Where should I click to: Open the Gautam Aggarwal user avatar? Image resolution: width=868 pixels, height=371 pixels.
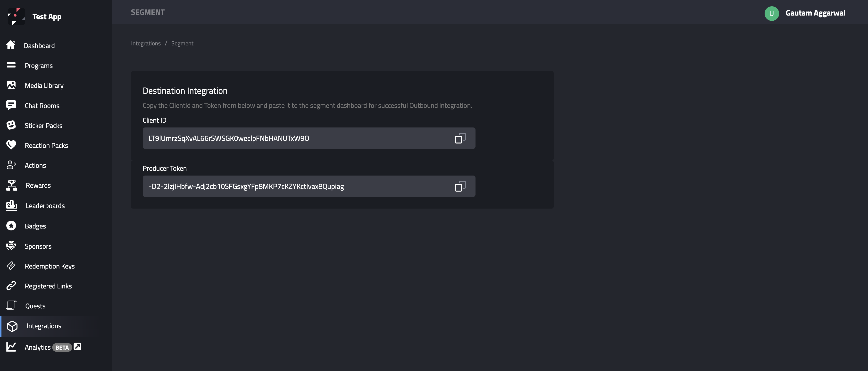point(771,14)
